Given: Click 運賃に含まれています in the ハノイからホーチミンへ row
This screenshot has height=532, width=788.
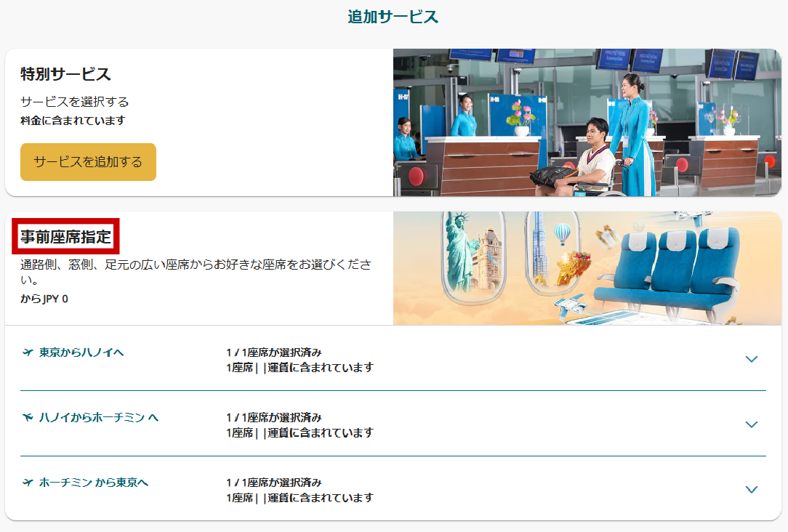Looking at the screenshot, I should tap(321, 433).
